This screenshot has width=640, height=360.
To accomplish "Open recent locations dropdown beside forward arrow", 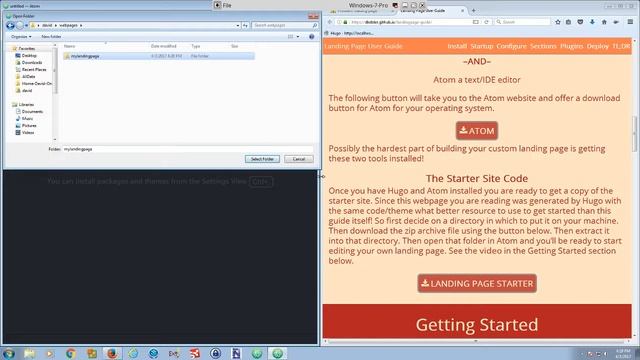I will (x=27, y=25).
